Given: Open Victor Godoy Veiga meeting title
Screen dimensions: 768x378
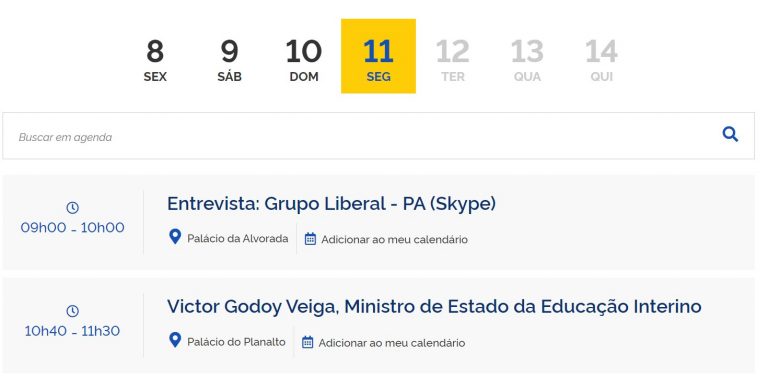Looking at the screenshot, I should [x=434, y=307].
